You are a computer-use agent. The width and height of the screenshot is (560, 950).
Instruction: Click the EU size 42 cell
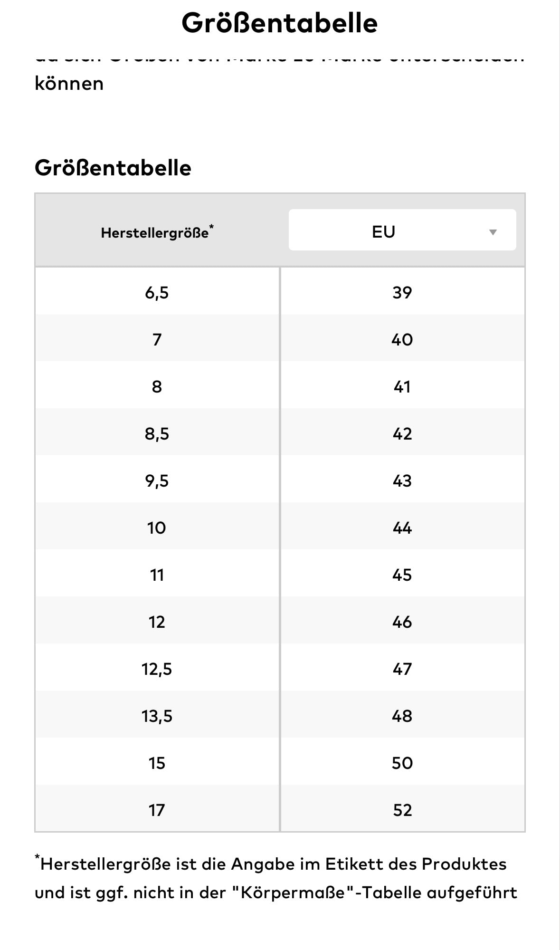pyautogui.click(x=402, y=433)
